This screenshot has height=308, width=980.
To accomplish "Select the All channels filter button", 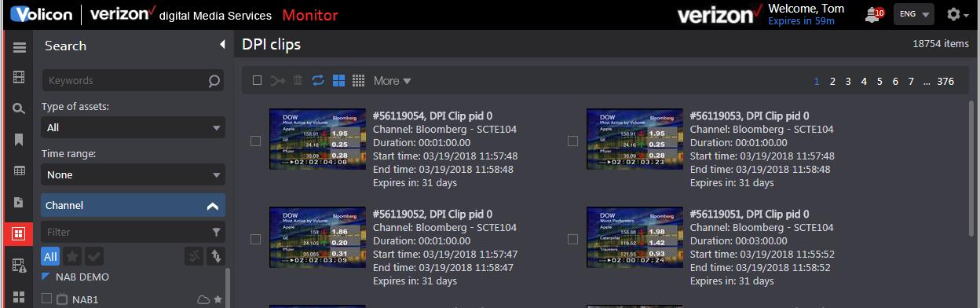I will pos(50,256).
